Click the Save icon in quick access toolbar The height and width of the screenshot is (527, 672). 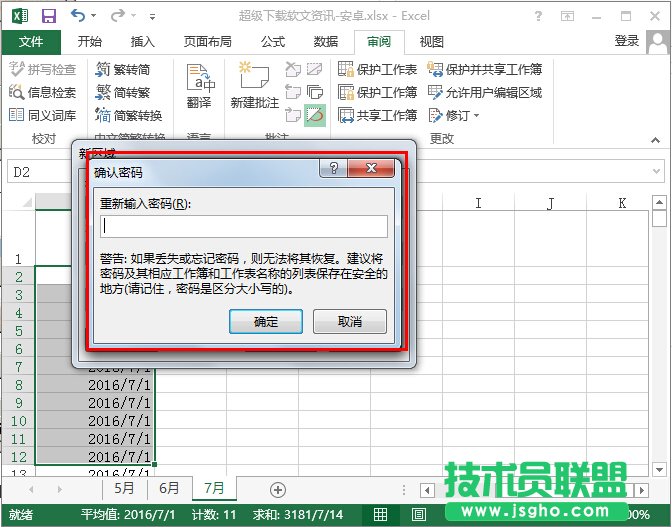tap(48, 15)
